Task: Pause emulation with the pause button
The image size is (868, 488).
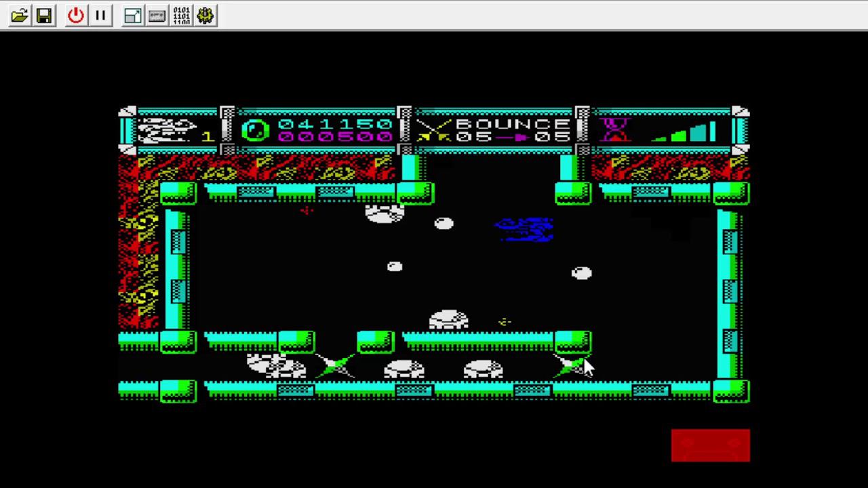Action: 100,15
